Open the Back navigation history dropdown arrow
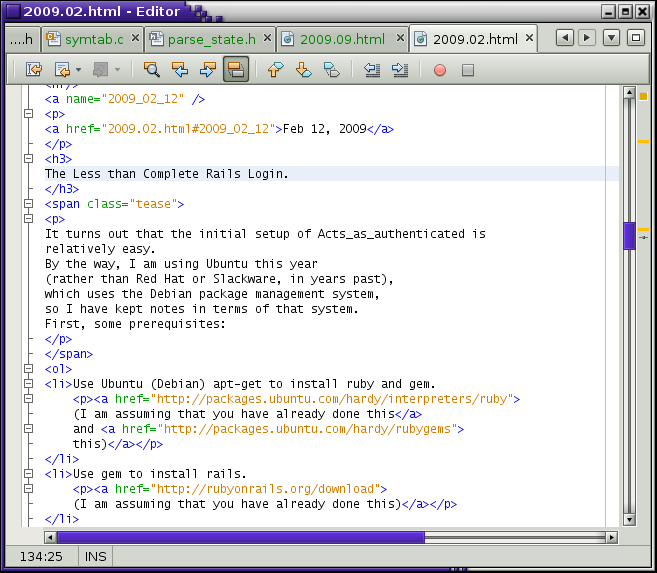Viewport: 657px width, 573px height. point(78,70)
